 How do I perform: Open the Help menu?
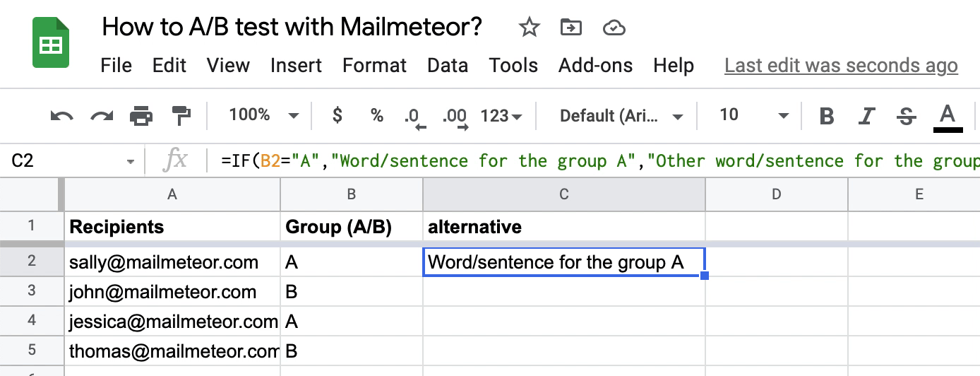pos(674,66)
